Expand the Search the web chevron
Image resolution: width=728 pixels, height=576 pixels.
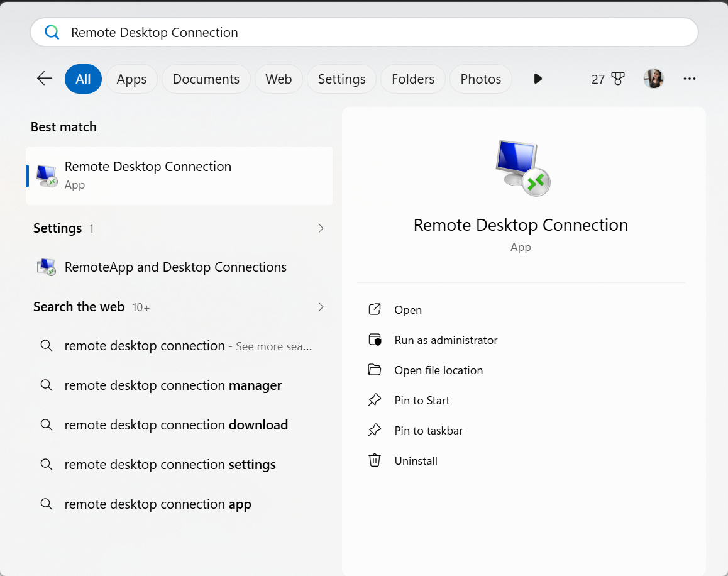[x=321, y=307]
